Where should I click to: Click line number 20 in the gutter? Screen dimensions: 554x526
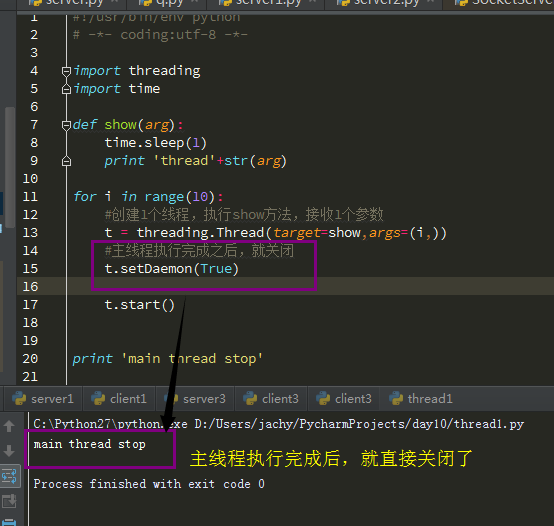30,359
